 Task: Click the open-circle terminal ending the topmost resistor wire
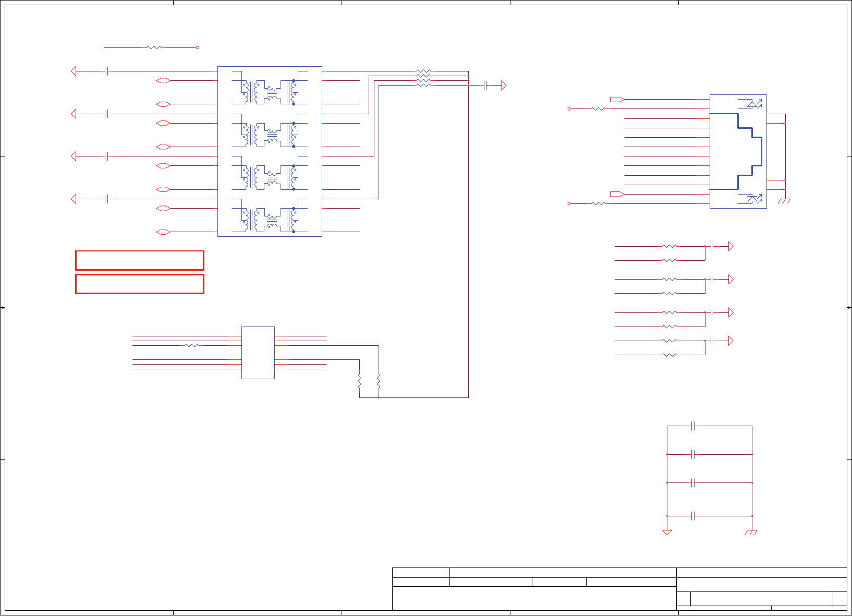tap(197, 47)
